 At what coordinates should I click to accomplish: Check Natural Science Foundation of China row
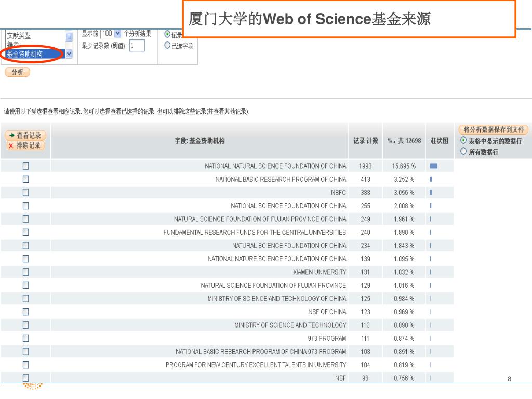(x=26, y=245)
